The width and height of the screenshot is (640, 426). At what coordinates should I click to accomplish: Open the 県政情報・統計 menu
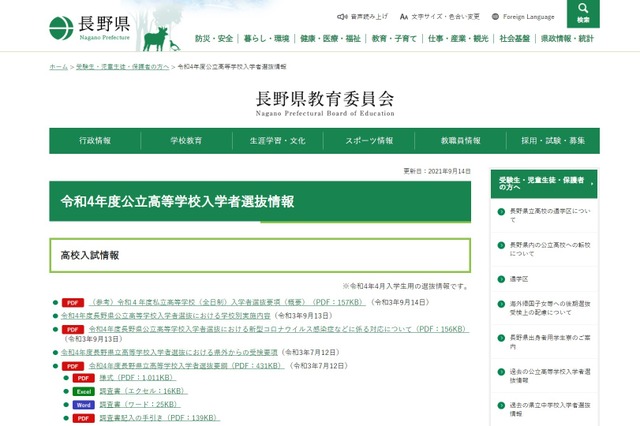[567, 39]
